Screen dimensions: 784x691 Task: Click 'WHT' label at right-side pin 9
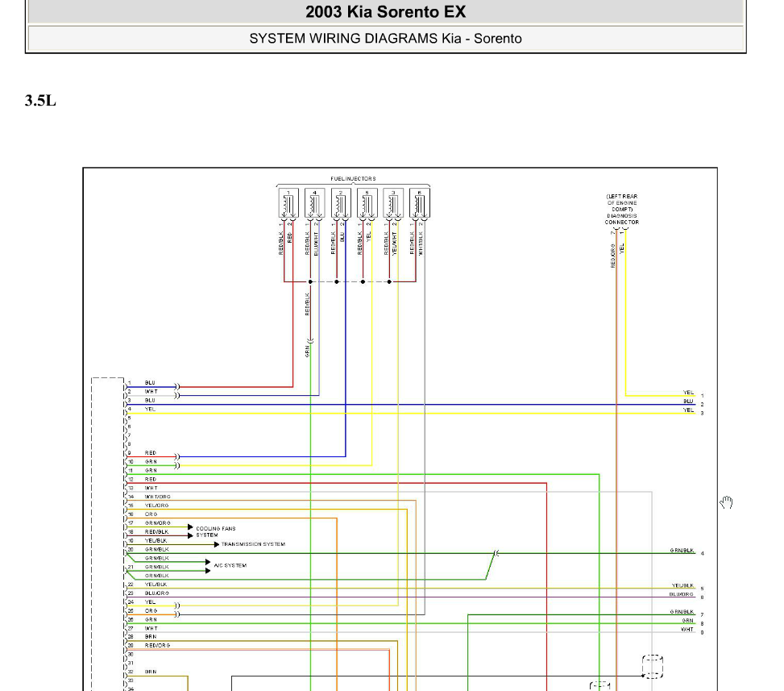tap(687, 630)
